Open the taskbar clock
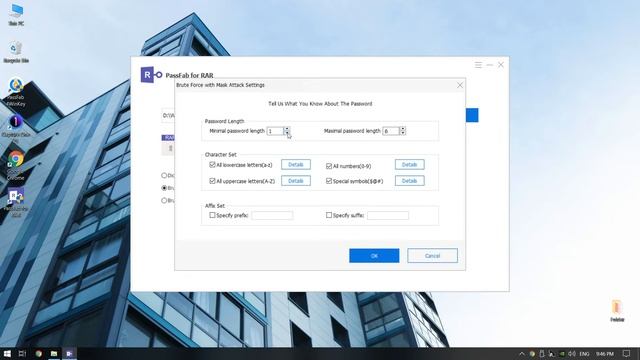Image resolution: width=640 pixels, height=360 pixels. pyautogui.click(x=604, y=353)
